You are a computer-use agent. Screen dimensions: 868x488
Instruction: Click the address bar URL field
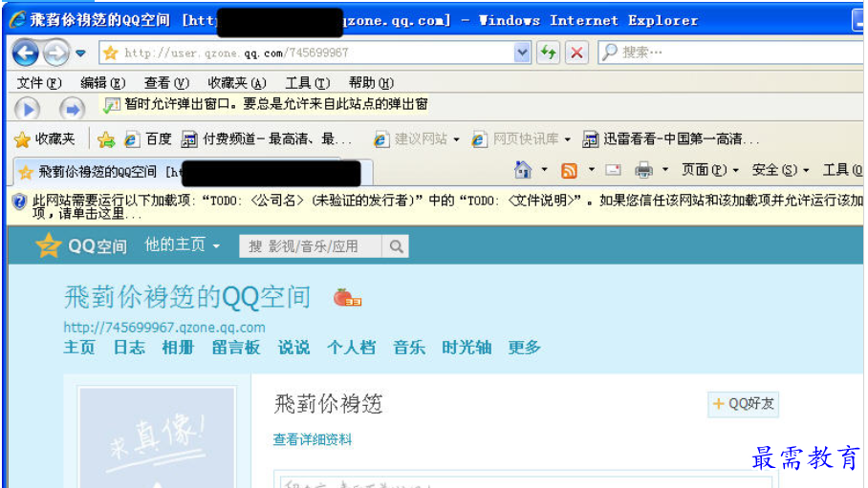[306, 53]
